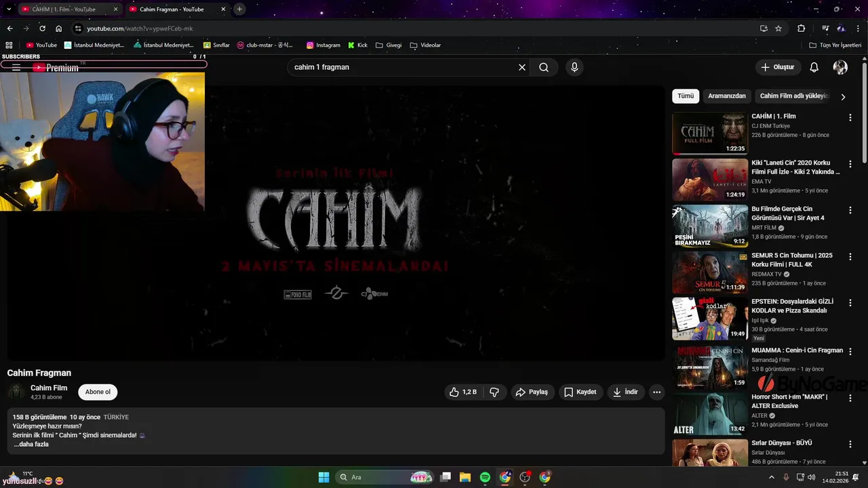868x488 pixels.
Task: Open File Explorer from taskbar
Action: click(x=465, y=477)
